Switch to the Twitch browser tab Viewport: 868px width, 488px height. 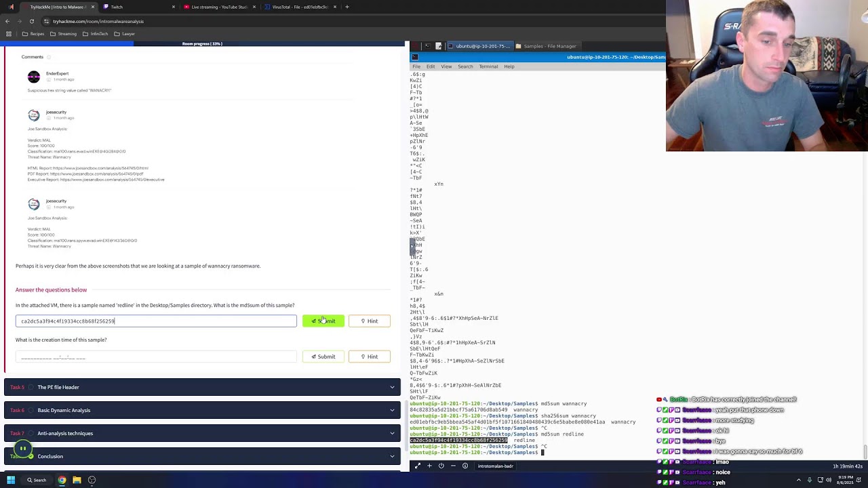(138, 7)
